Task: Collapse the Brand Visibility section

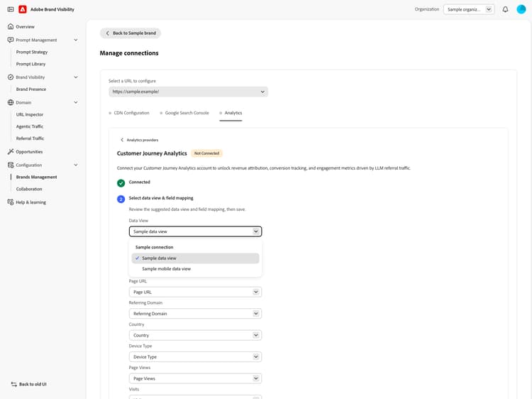Action: (76, 77)
